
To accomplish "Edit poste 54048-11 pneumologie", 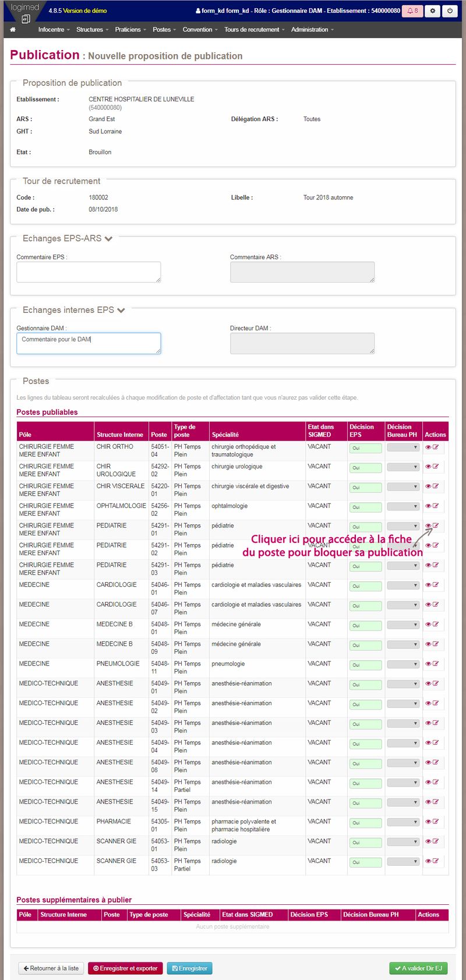I will (436, 664).
